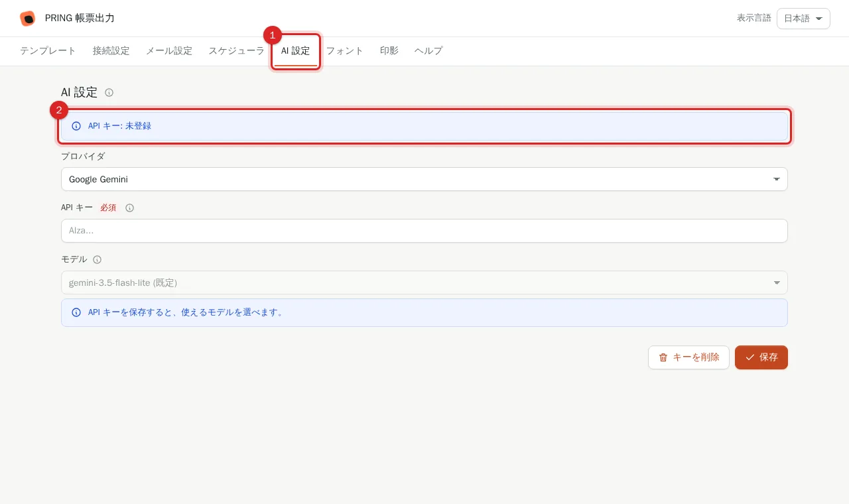Viewport: 849px width, 504px height.
Task: Open the メール設定 tab
Action: [169, 51]
